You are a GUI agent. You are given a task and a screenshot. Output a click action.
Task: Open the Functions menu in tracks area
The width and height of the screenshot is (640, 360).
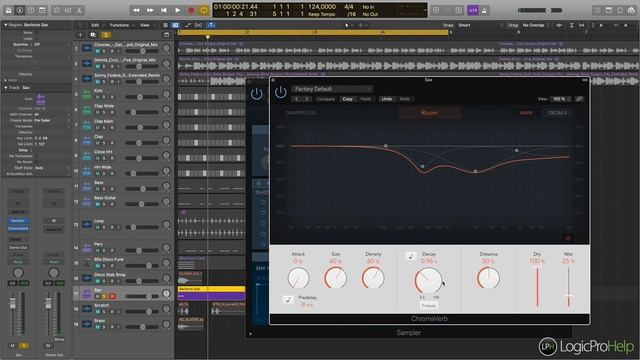[120, 25]
